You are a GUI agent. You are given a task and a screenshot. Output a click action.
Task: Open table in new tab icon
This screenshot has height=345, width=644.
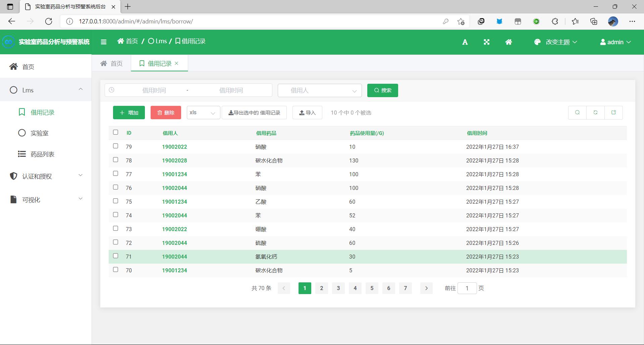click(613, 113)
